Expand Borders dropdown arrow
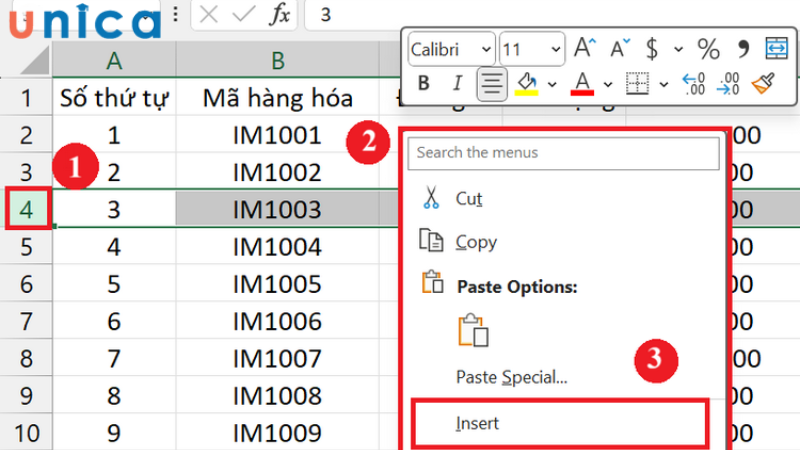Viewport: 800px width, 450px height. (663, 84)
